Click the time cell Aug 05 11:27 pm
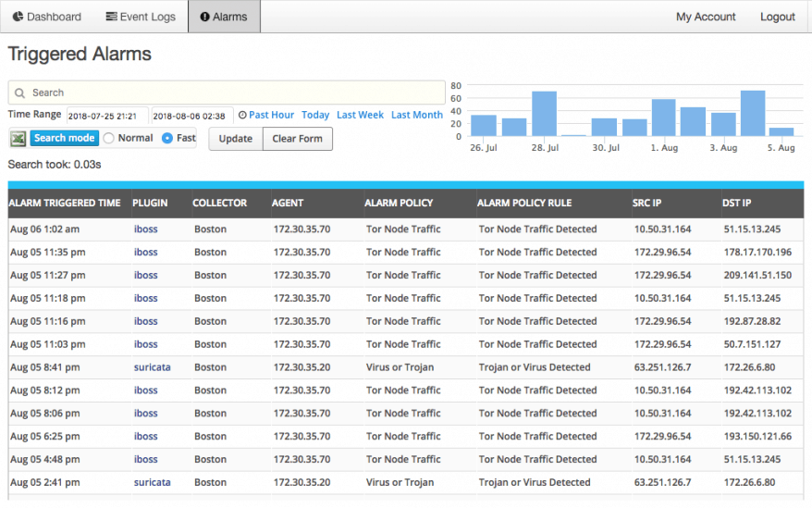812x508 pixels. point(48,275)
